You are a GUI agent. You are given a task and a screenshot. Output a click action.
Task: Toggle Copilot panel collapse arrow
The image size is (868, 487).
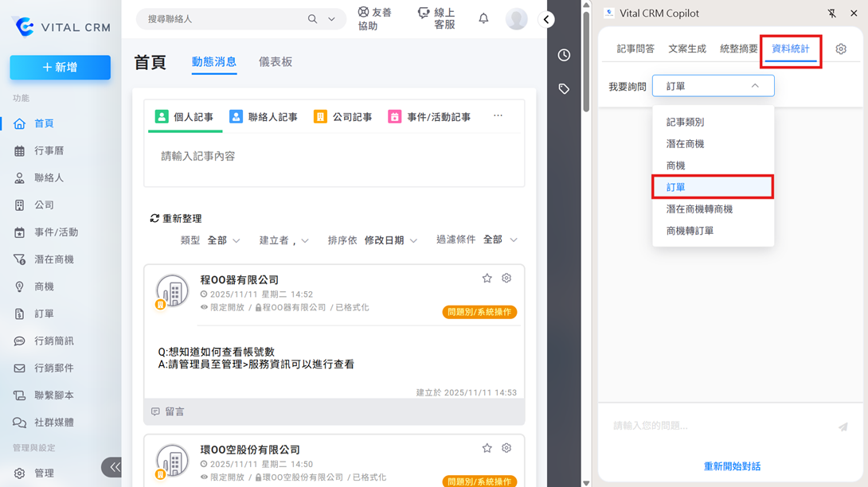546,20
